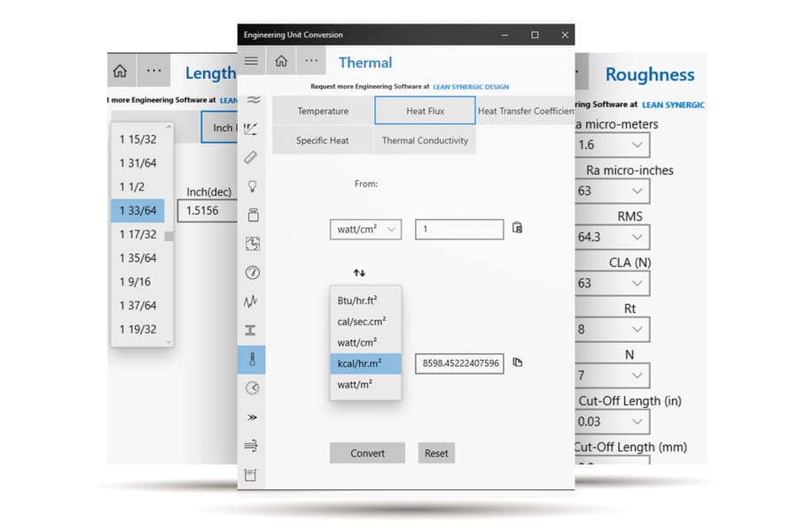Select the clock time category icon
The image size is (798, 532).
(x=252, y=388)
